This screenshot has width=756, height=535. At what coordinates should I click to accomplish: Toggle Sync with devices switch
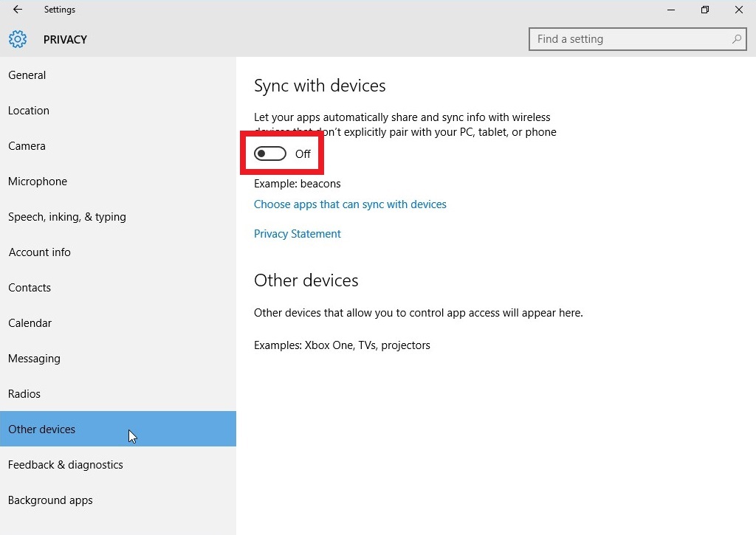[x=270, y=153]
